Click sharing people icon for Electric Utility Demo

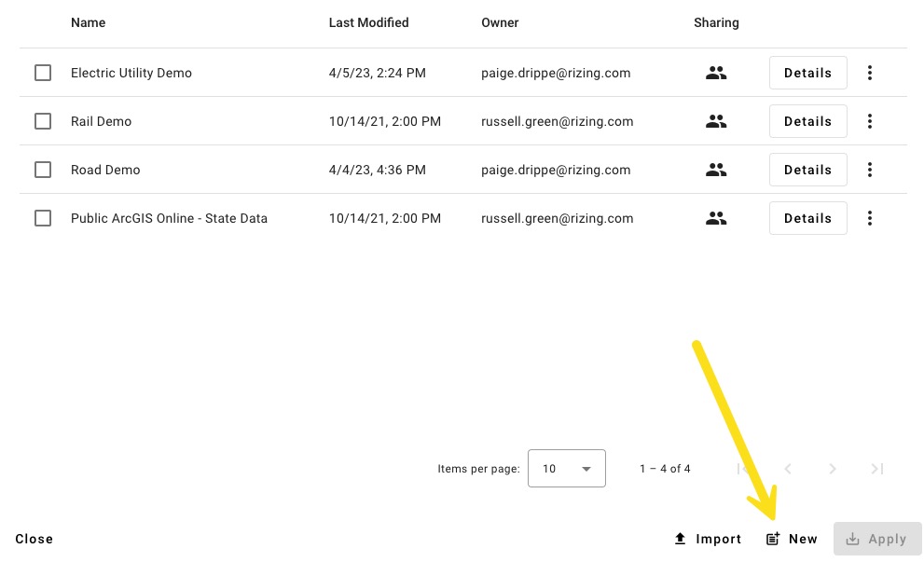716,73
